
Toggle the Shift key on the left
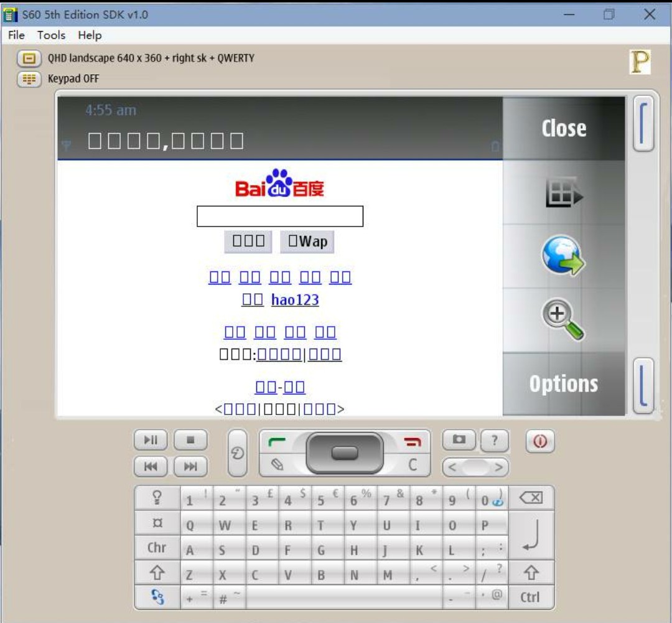coord(157,572)
